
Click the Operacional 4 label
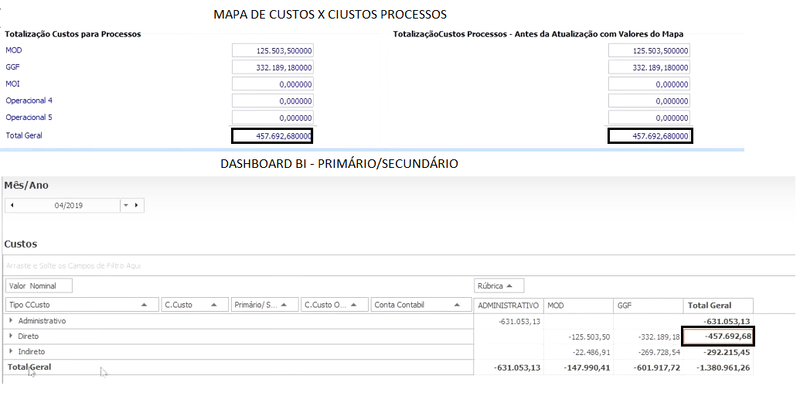(29, 100)
